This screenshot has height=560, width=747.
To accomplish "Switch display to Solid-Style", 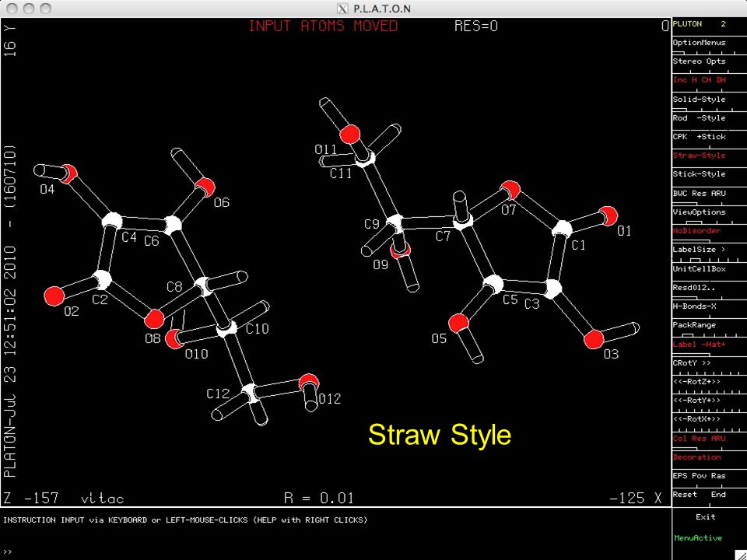I will 699,99.
